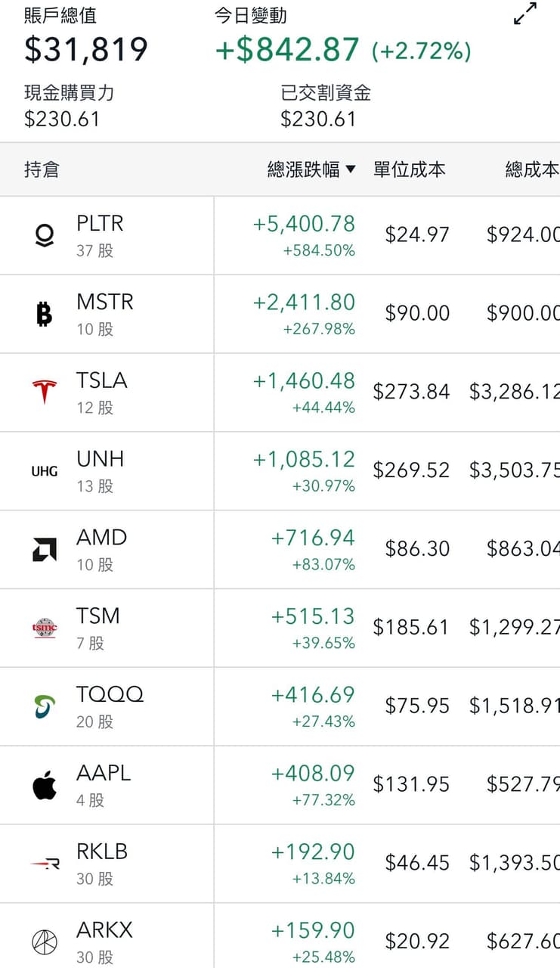
Task: Tap today's change +$842.87 value
Action: pyautogui.click(x=287, y=50)
